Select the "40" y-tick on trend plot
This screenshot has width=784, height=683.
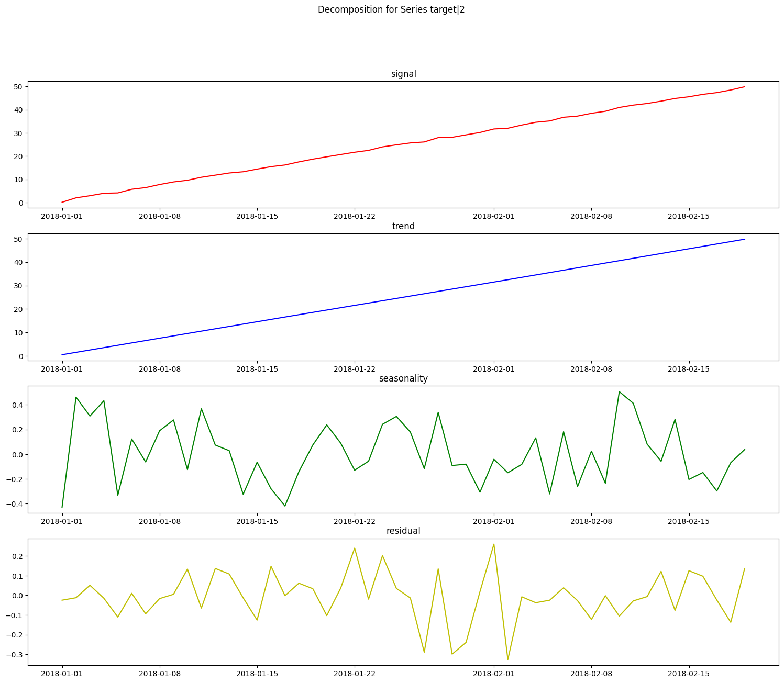(x=18, y=262)
